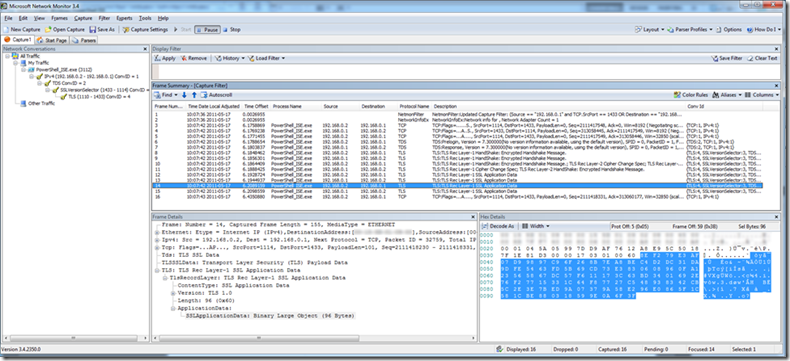Close the Hex Details pane

click(x=777, y=216)
